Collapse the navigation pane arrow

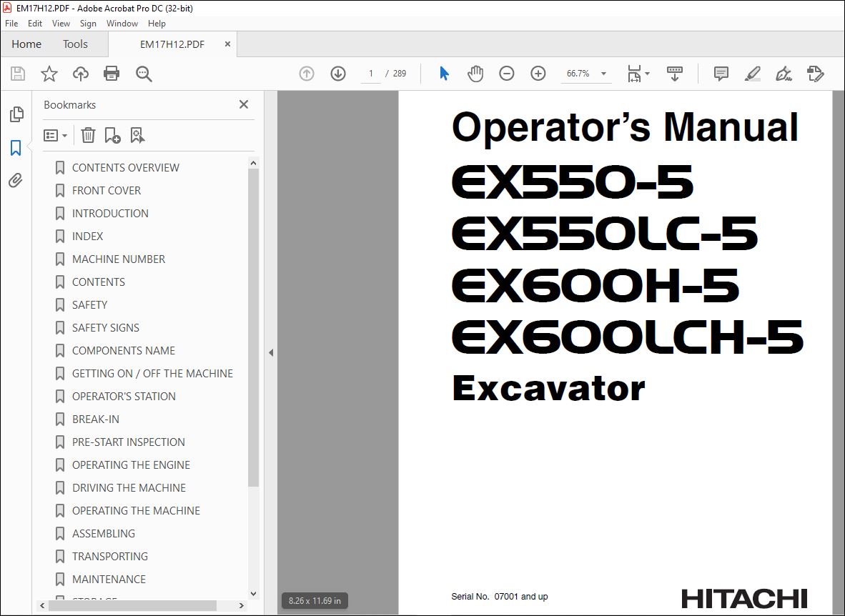270,352
